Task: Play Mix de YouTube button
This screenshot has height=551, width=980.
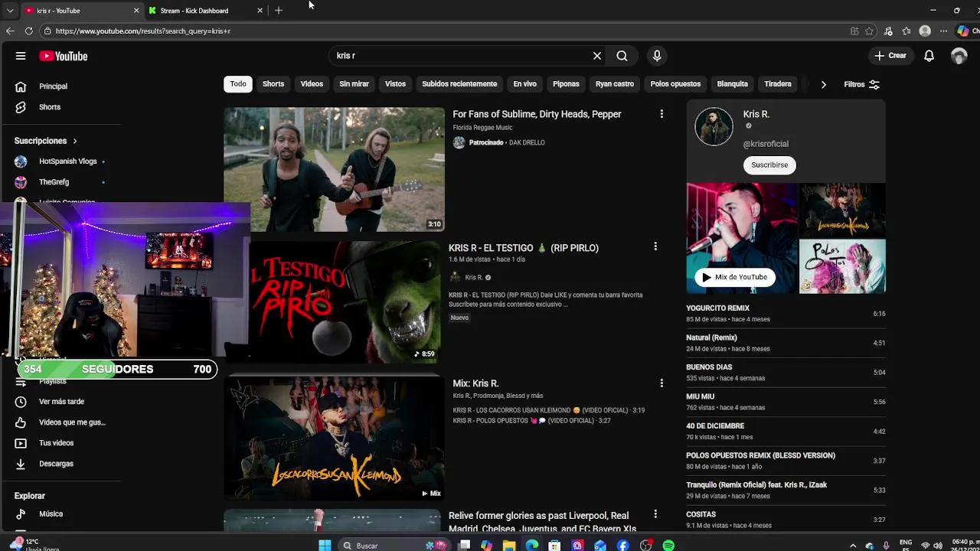Action: coord(734,277)
